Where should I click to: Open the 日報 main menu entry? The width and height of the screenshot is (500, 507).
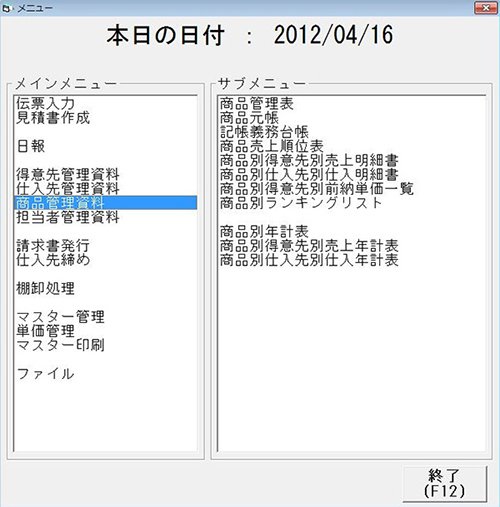click(105, 146)
